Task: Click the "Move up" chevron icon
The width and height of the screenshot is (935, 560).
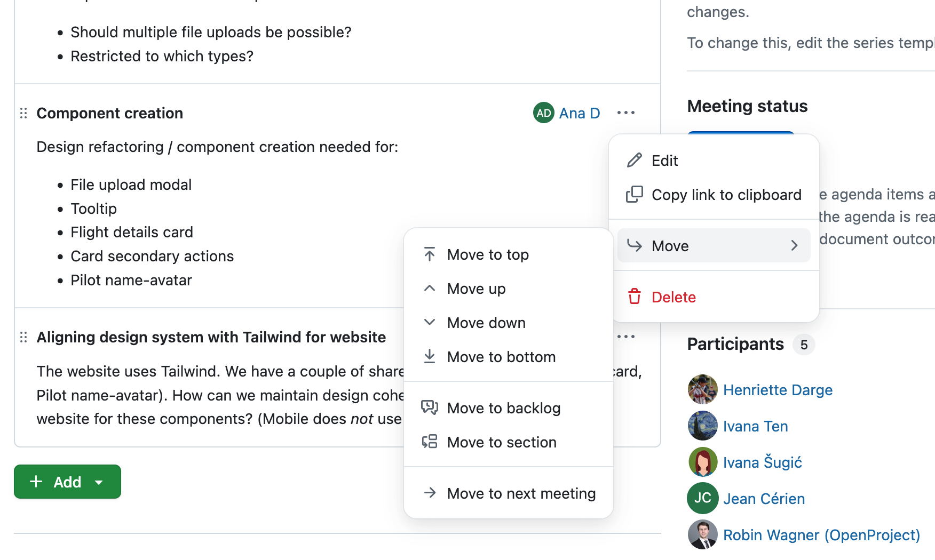Action: pyautogui.click(x=430, y=288)
